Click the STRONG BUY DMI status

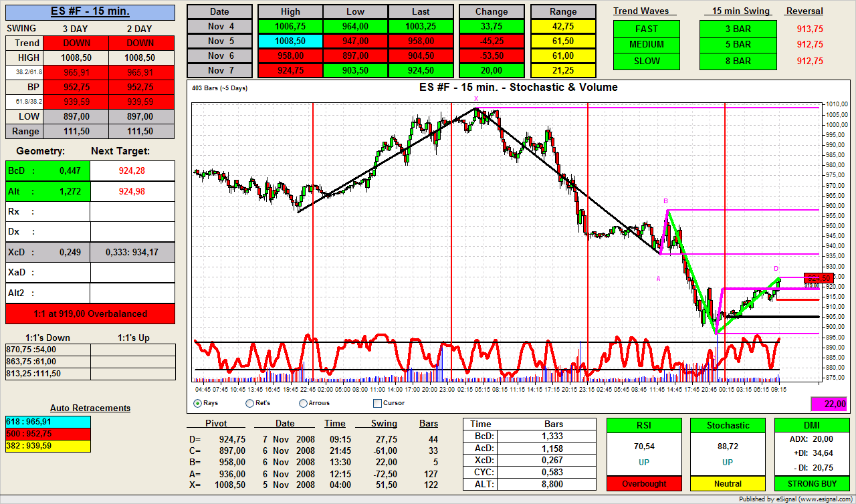pyautogui.click(x=811, y=483)
